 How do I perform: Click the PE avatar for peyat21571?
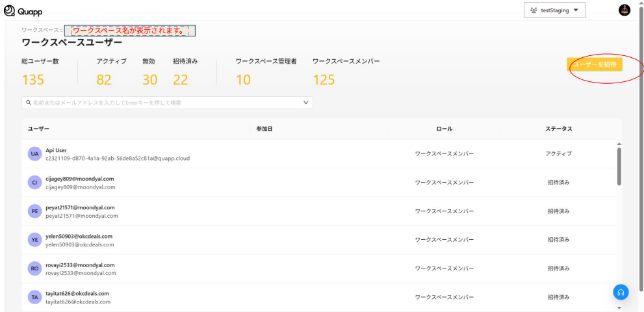34,211
